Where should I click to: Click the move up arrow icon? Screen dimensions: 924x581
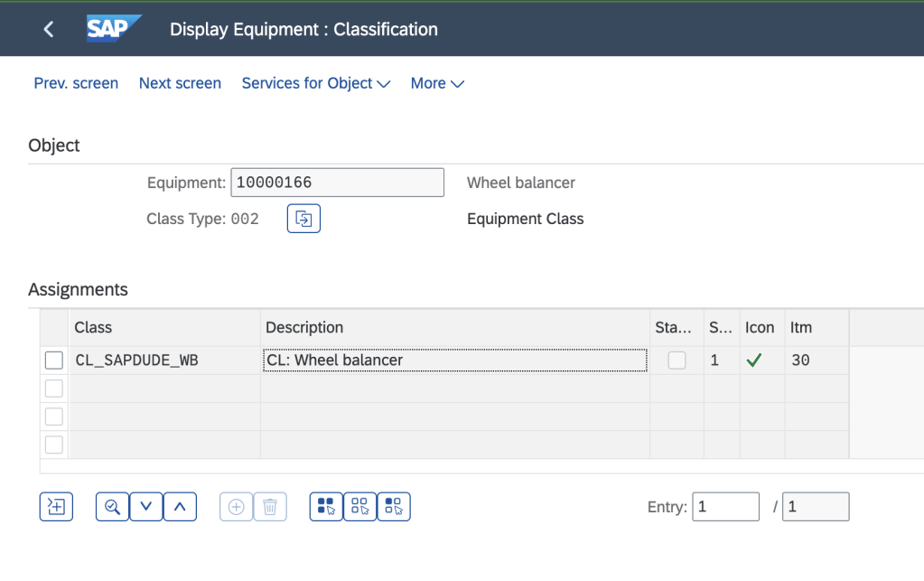point(180,506)
